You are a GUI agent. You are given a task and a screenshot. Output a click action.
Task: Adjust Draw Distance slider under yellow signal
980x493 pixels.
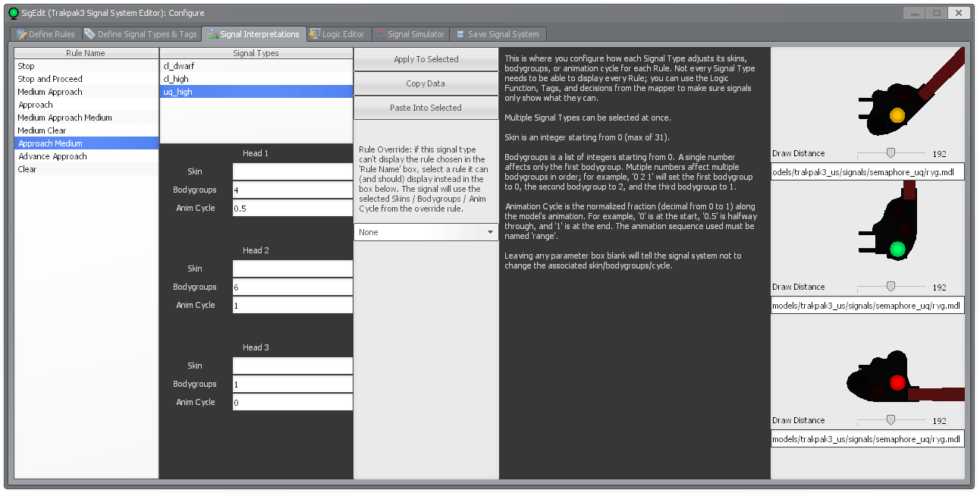click(890, 153)
